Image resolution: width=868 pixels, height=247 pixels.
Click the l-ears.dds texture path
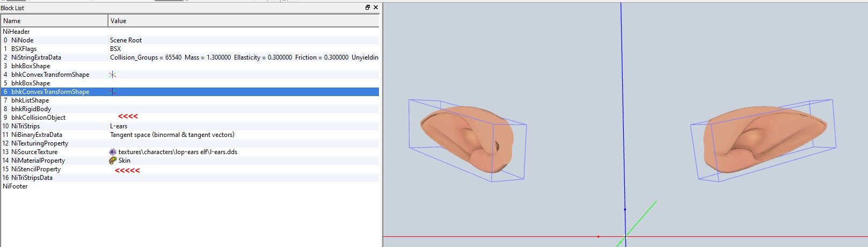(178, 152)
